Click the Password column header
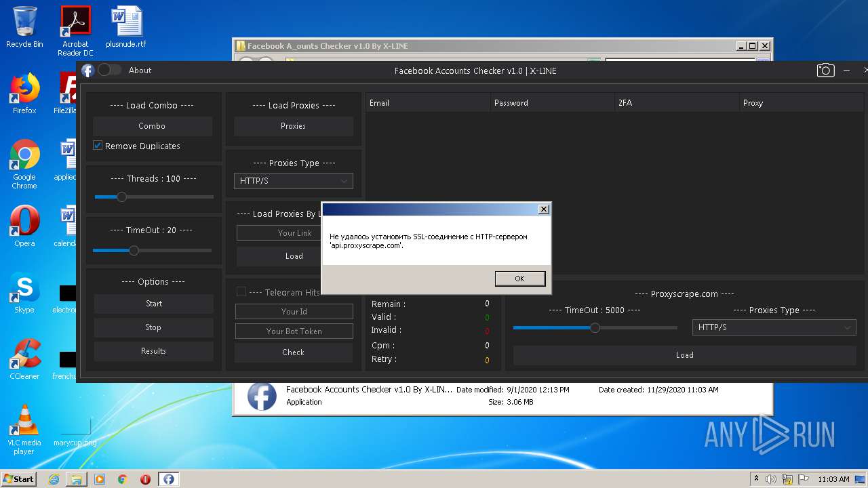Screen dimensions: 868x488 click(x=553, y=103)
